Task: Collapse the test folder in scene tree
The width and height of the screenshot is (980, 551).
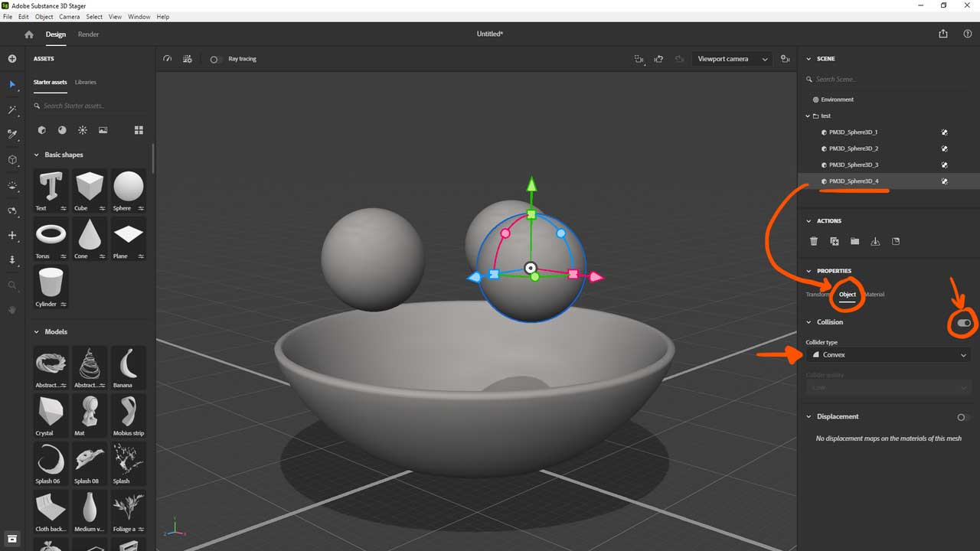Action: click(x=808, y=116)
